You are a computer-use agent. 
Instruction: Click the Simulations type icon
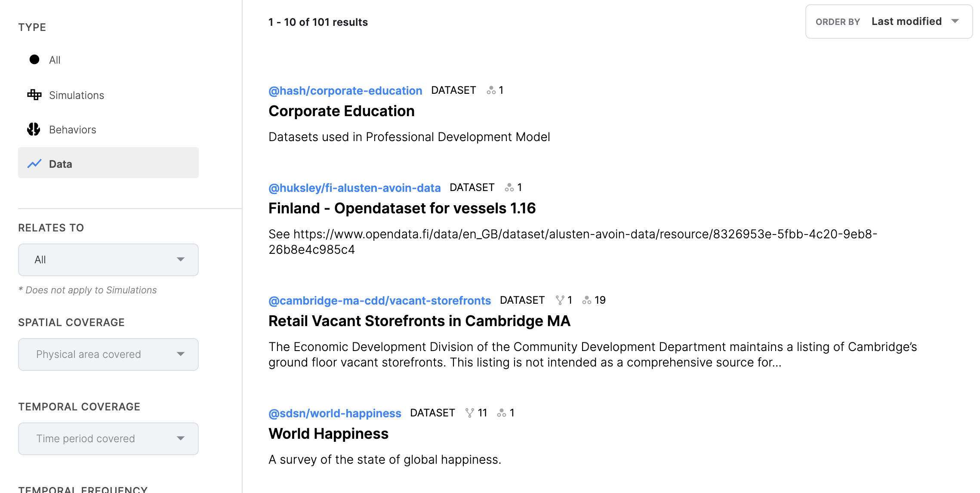pos(34,95)
